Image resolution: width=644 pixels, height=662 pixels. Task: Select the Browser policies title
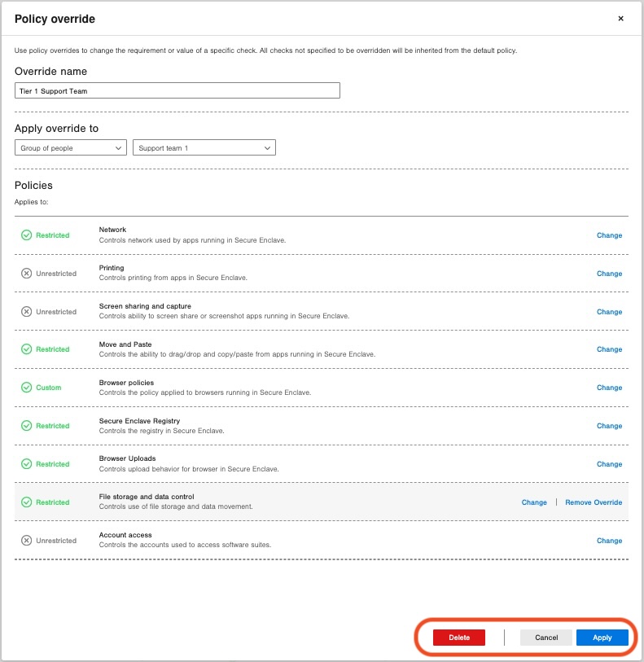point(126,383)
